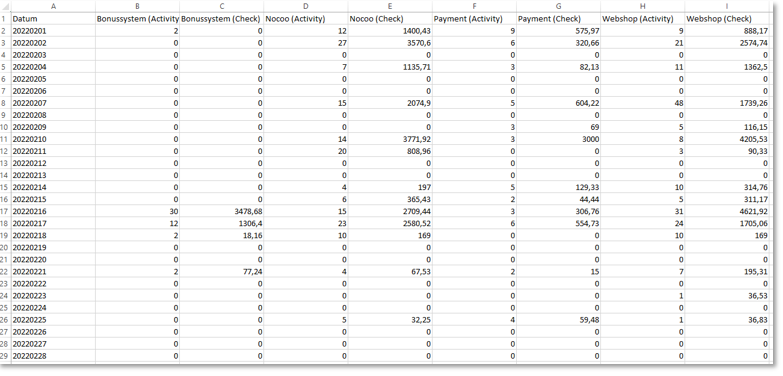Select cell containing 2574,74
The height and width of the screenshot is (376, 783).
(727, 43)
